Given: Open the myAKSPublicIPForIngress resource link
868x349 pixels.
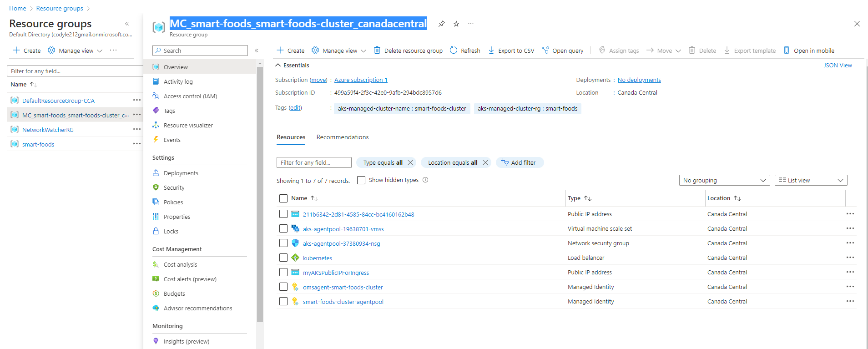Looking at the screenshot, I should pyautogui.click(x=336, y=273).
